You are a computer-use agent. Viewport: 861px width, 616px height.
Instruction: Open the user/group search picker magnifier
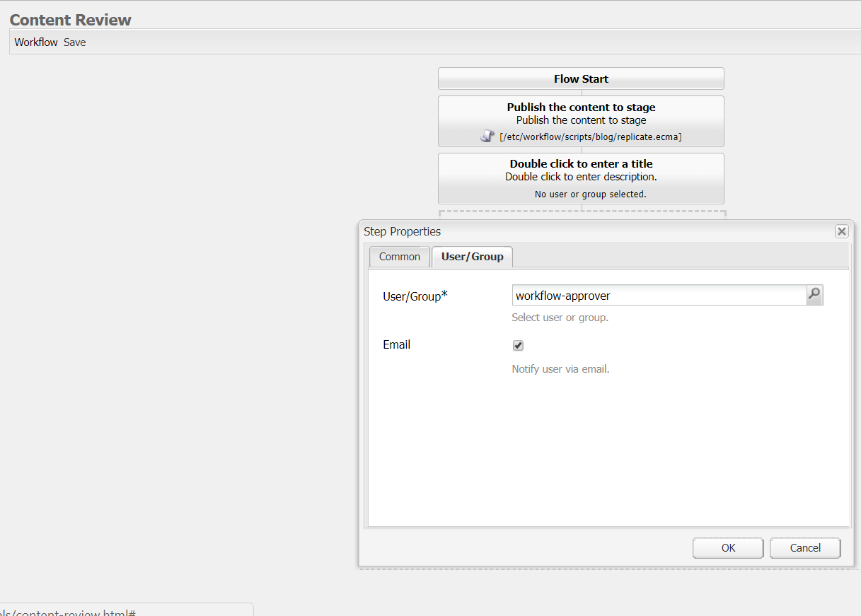coord(814,295)
